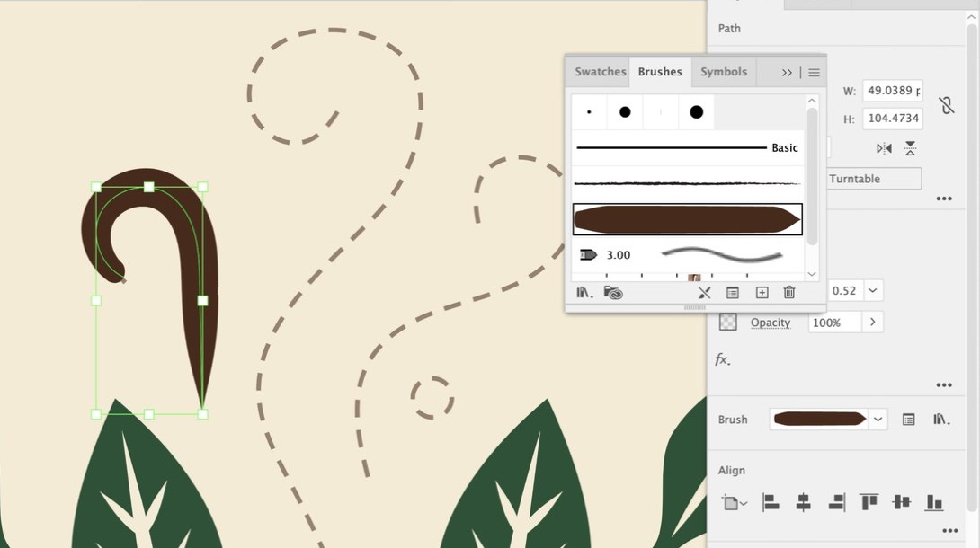980x548 pixels.
Task: Click the brown brush preview in the Properties panel
Action: pos(819,419)
